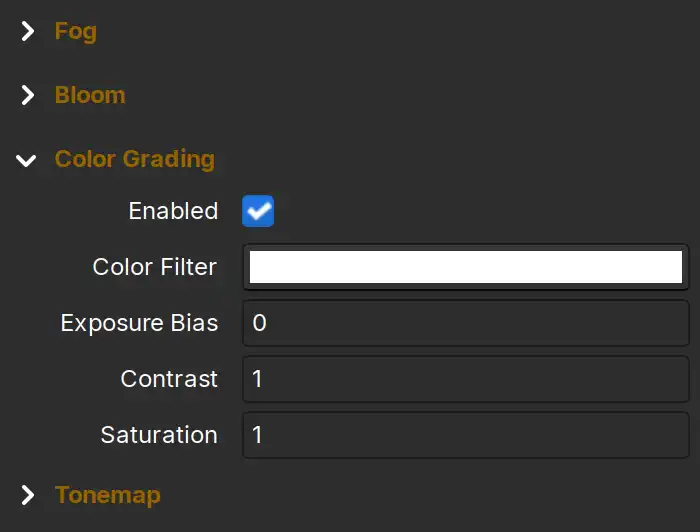Select the 0 value in Exposure Bias
700x532 pixels.
click(259, 323)
